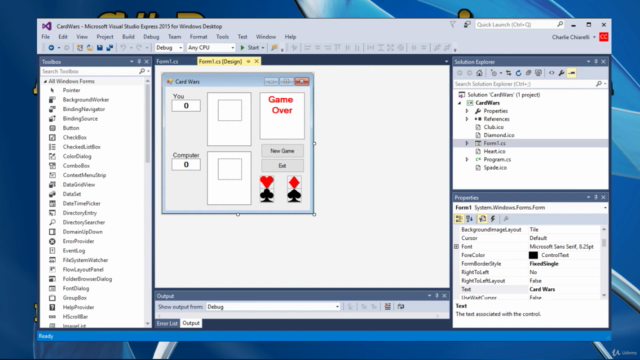Select DataGridView control in Toolbox
This screenshot has height=360, width=640.
[78, 184]
